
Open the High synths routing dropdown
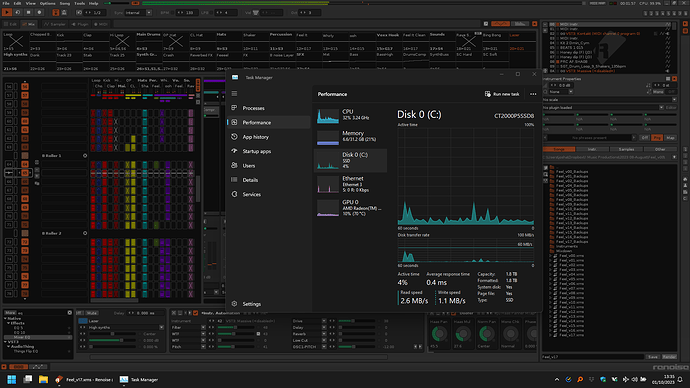[126, 327]
